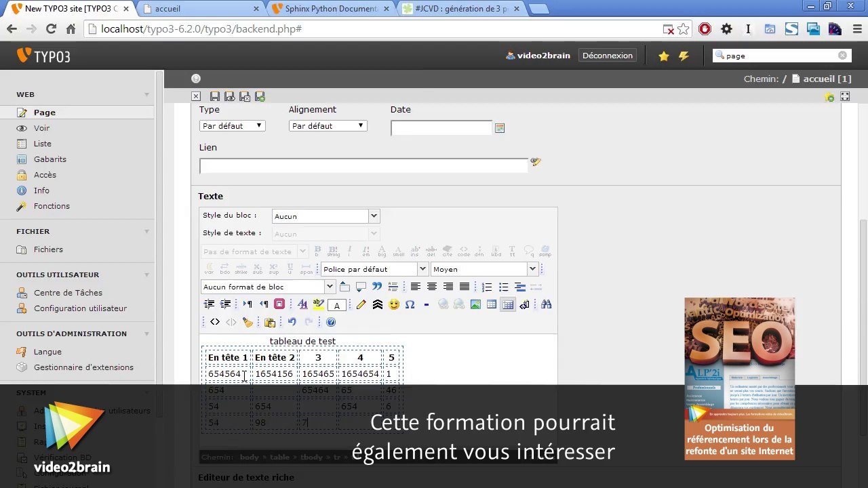868x488 pixels.
Task: Open the Liste module
Action: point(42,144)
